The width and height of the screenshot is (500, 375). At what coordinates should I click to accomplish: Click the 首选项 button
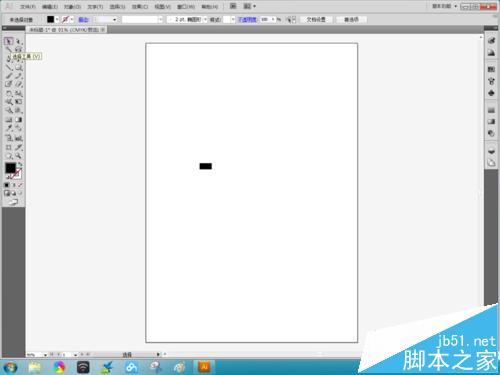coord(351,20)
